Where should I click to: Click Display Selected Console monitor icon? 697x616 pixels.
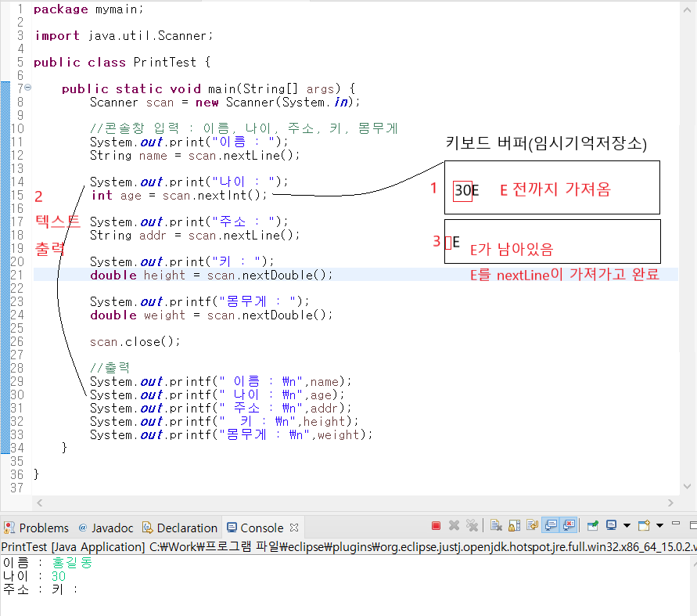click(611, 526)
